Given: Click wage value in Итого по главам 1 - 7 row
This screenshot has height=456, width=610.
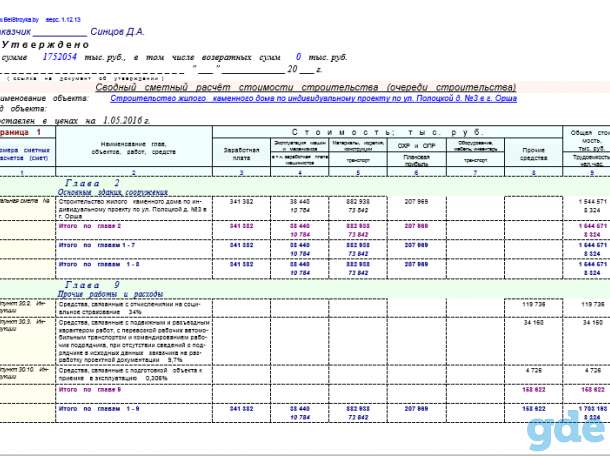Looking at the screenshot, I should 241,245.
